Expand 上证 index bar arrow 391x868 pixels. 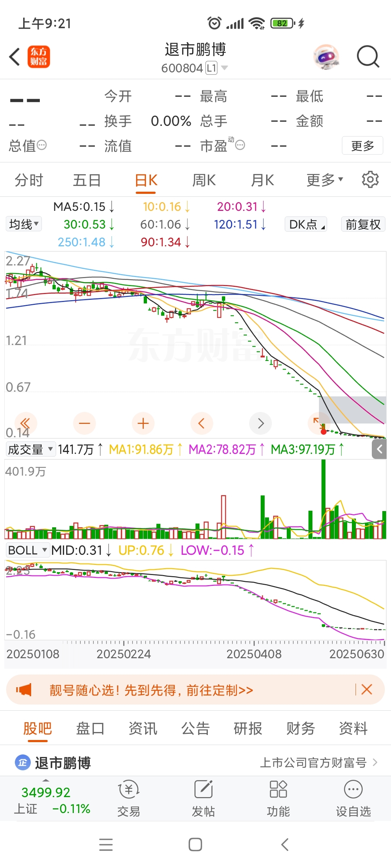(46, 780)
